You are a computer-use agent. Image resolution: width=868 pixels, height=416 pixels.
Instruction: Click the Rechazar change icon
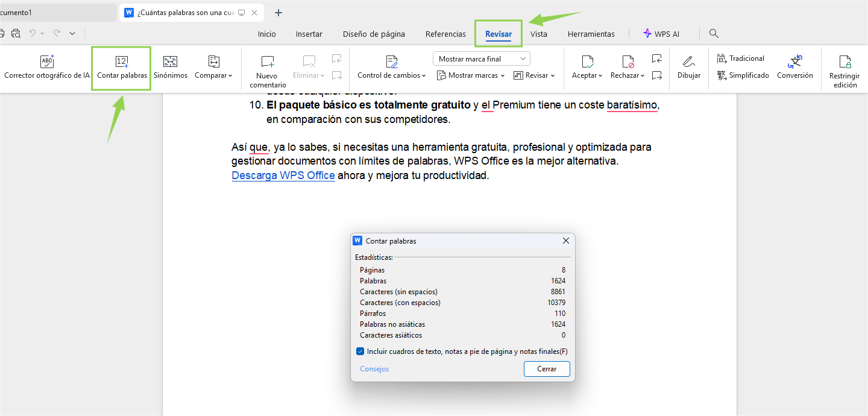click(627, 61)
